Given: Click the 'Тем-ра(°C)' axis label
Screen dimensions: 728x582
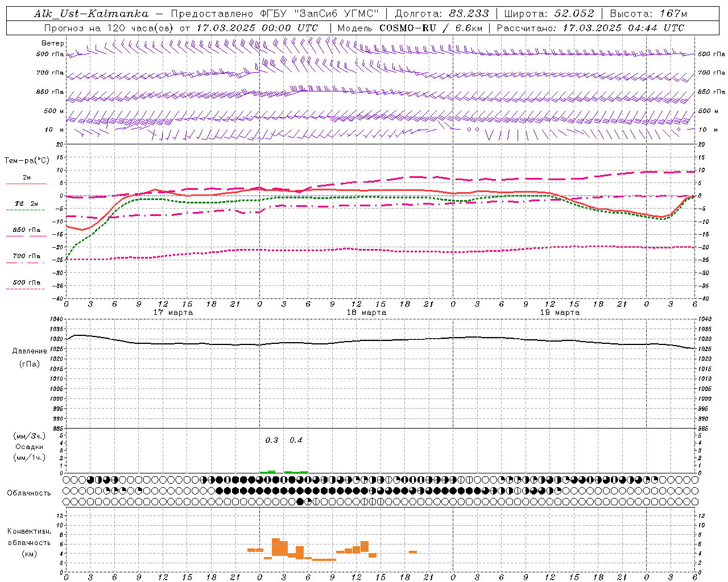Looking at the screenshot, I should tap(27, 161).
